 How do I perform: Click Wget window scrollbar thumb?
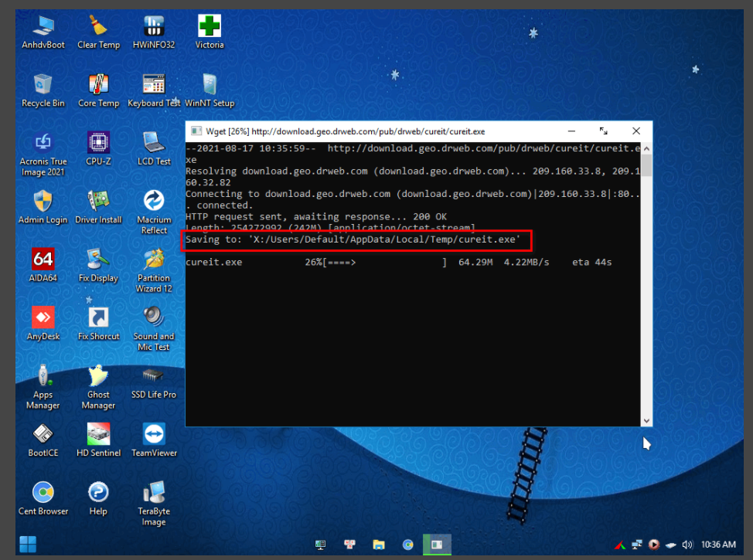pyautogui.click(x=646, y=166)
